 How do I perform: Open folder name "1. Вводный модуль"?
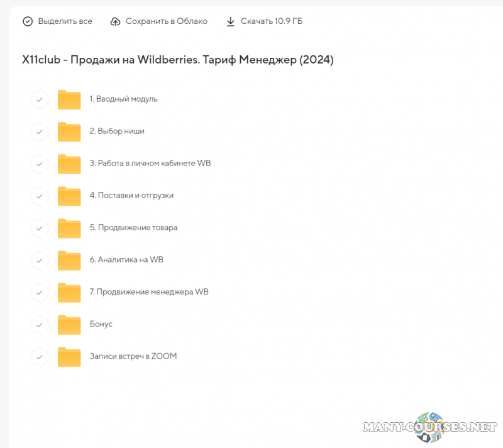click(123, 99)
